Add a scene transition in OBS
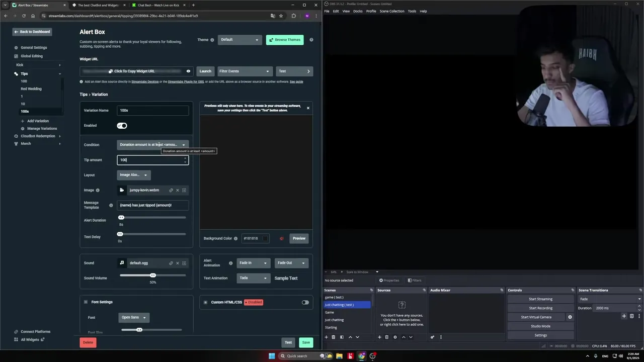Image resolution: width=644 pixels, height=362 pixels. (624, 316)
